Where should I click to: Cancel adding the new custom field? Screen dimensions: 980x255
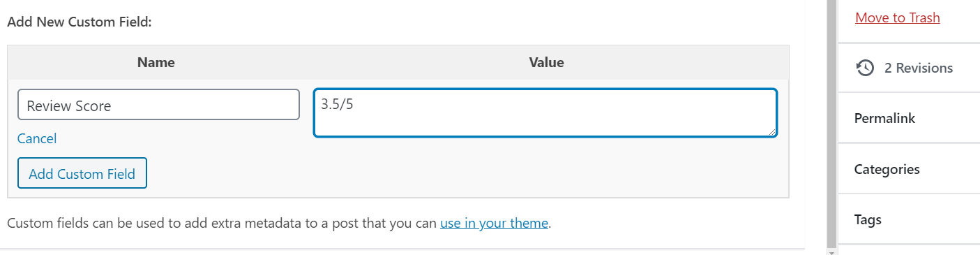click(37, 138)
